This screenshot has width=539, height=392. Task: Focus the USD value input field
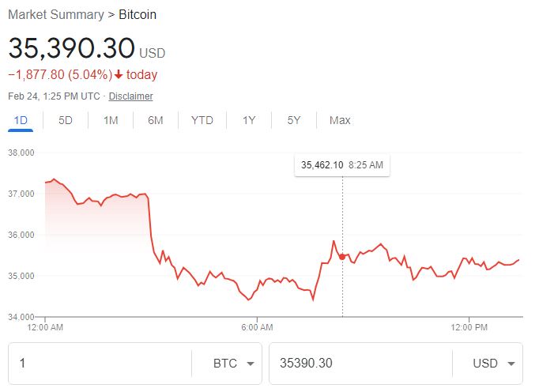tap(360, 364)
